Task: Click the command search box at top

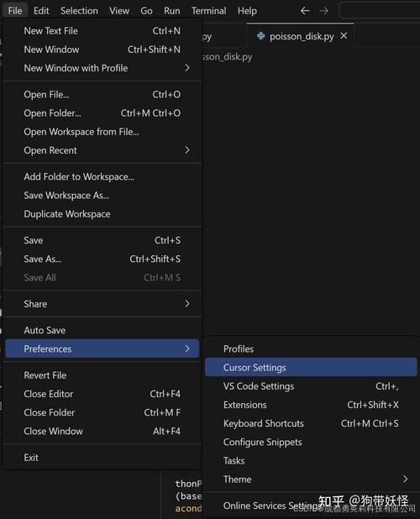Action: [x=380, y=11]
